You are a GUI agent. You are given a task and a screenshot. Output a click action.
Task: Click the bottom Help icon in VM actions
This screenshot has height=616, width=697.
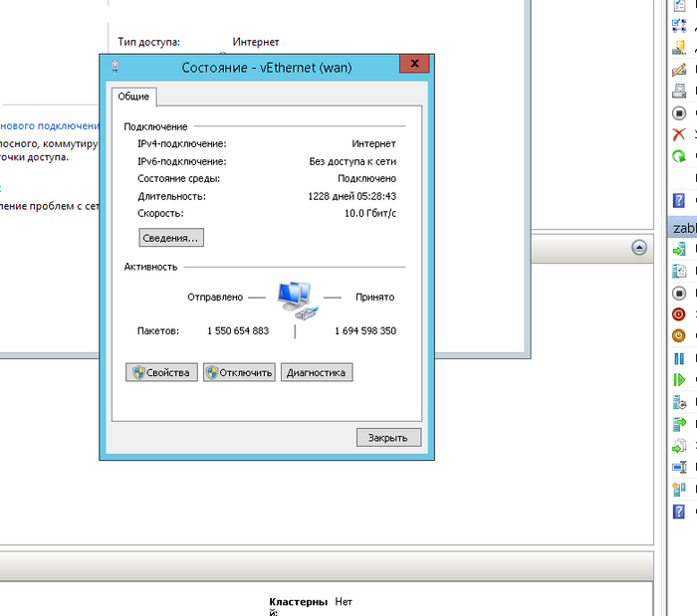(x=679, y=512)
